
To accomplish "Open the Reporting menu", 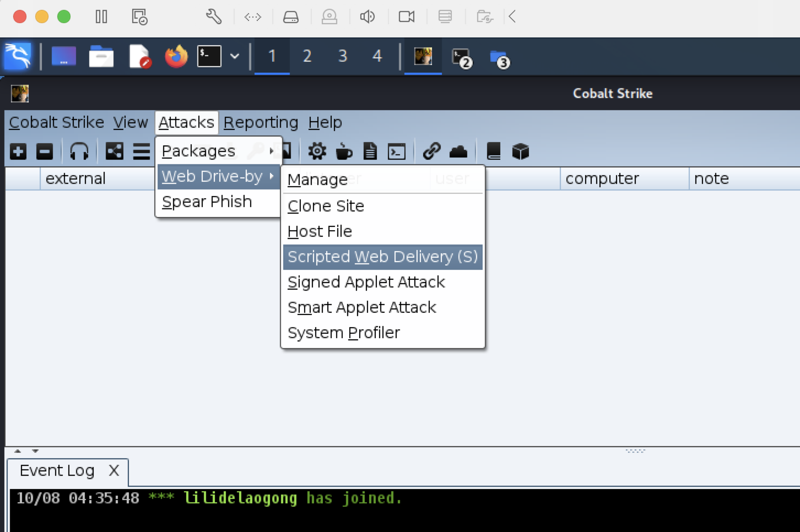I will (x=261, y=122).
